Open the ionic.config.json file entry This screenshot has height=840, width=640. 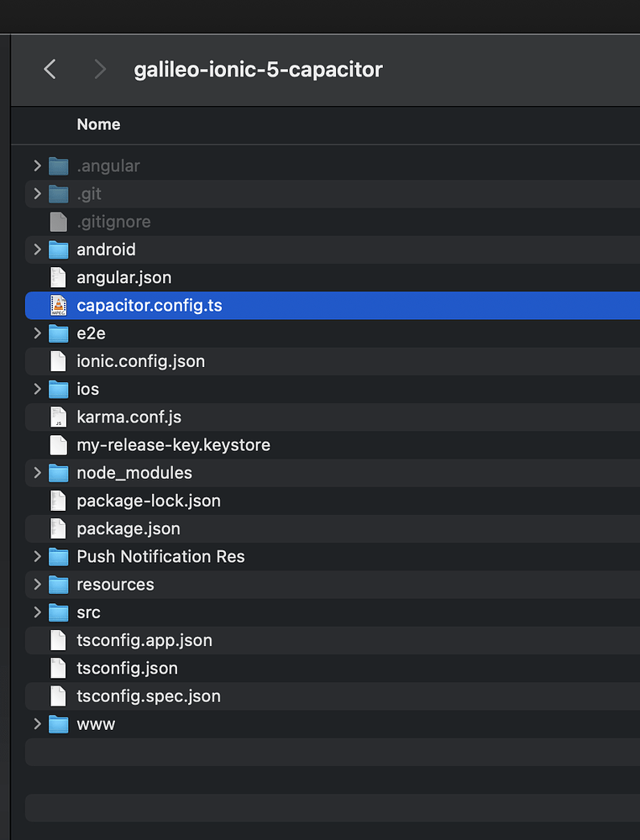[x=140, y=361]
